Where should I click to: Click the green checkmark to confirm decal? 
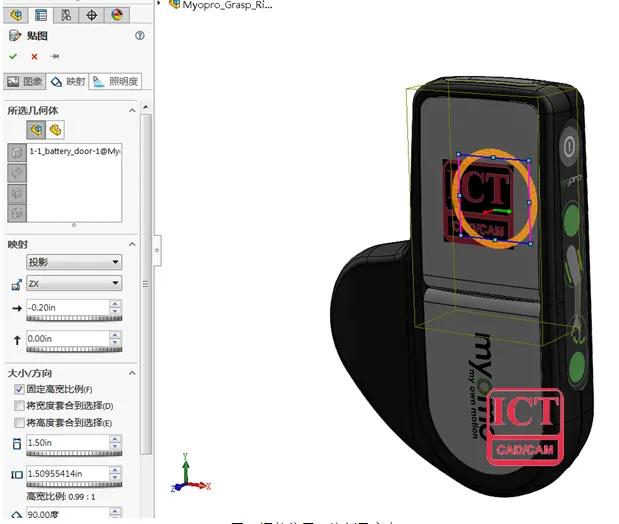[x=13, y=57]
